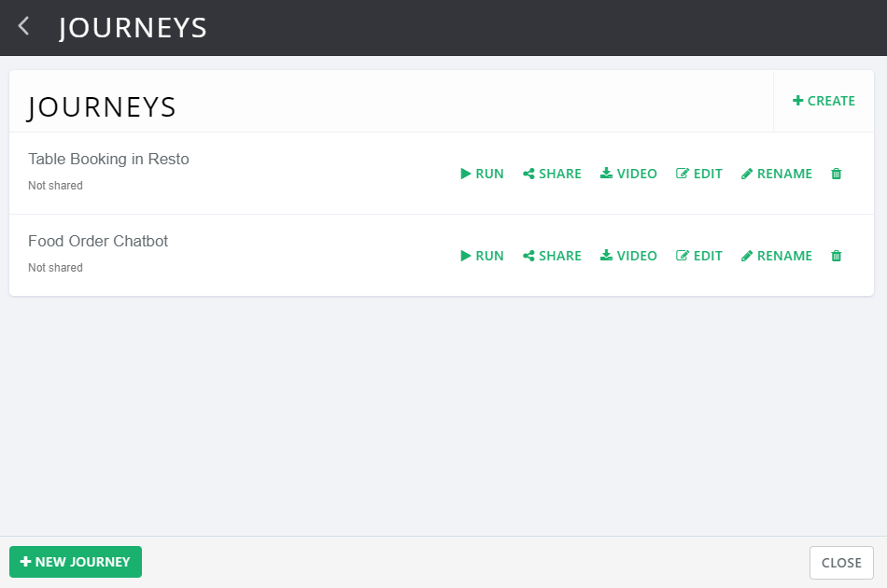
Task: Select the Food Order Chatbot title
Action: 98,242
